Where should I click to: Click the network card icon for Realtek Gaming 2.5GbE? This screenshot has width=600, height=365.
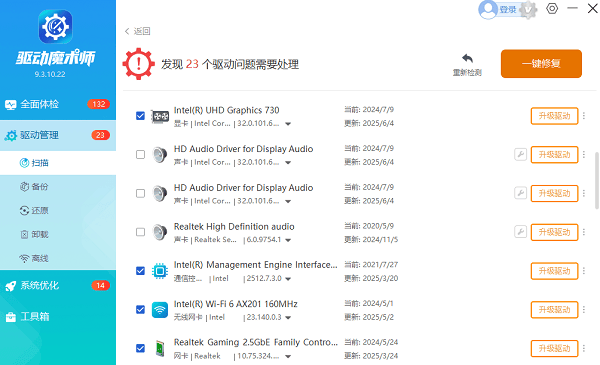[160, 349]
